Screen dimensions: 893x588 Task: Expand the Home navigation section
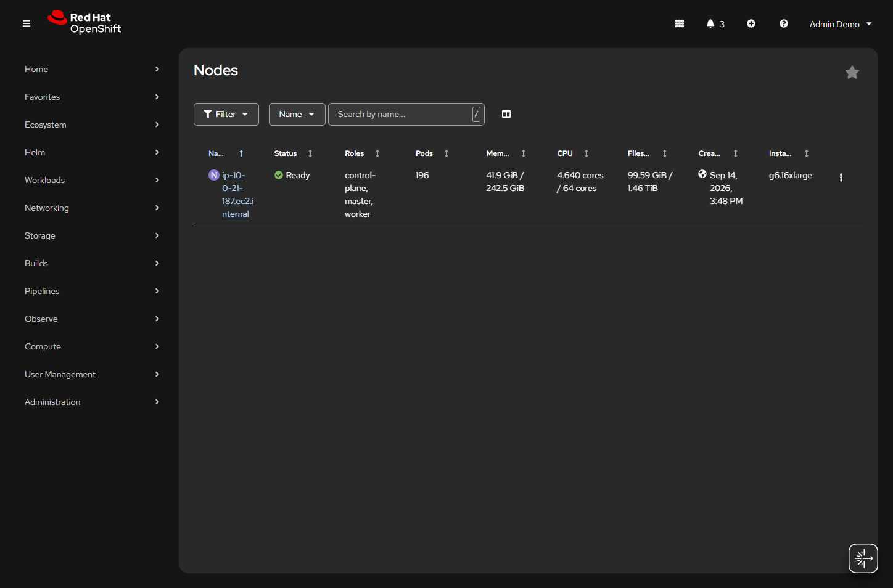(x=92, y=69)
